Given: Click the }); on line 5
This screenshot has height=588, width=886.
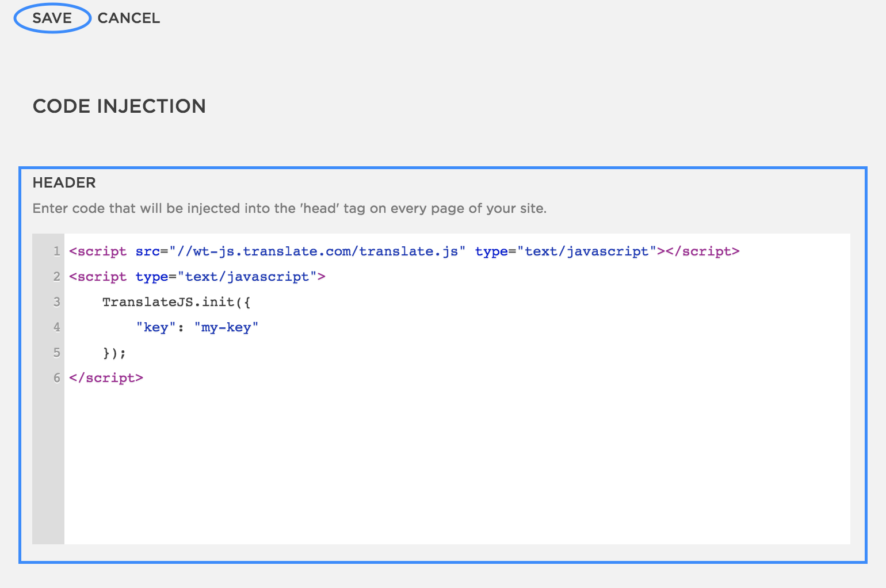Looking at the screenshot, I should pos(114,353).
